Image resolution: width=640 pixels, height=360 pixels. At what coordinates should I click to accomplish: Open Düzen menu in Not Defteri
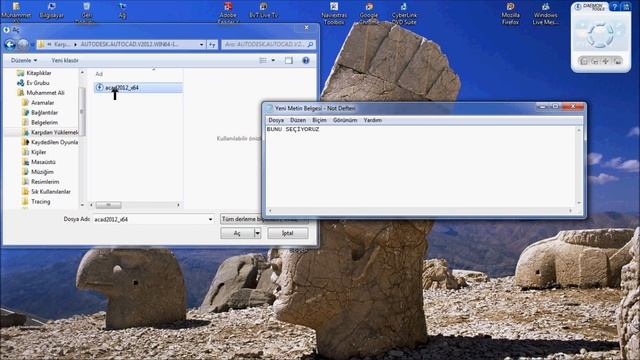tap(298, 120)
